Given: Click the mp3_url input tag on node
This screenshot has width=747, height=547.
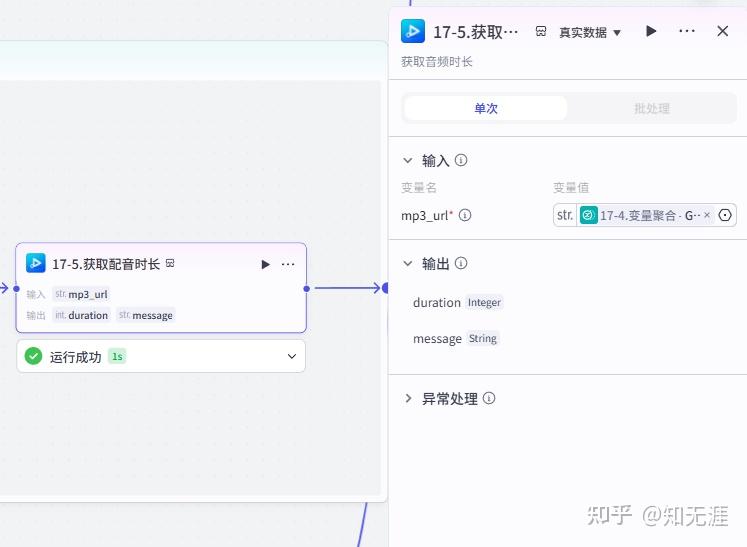Looking at the screenshot, I should click(x=81, y=294).
